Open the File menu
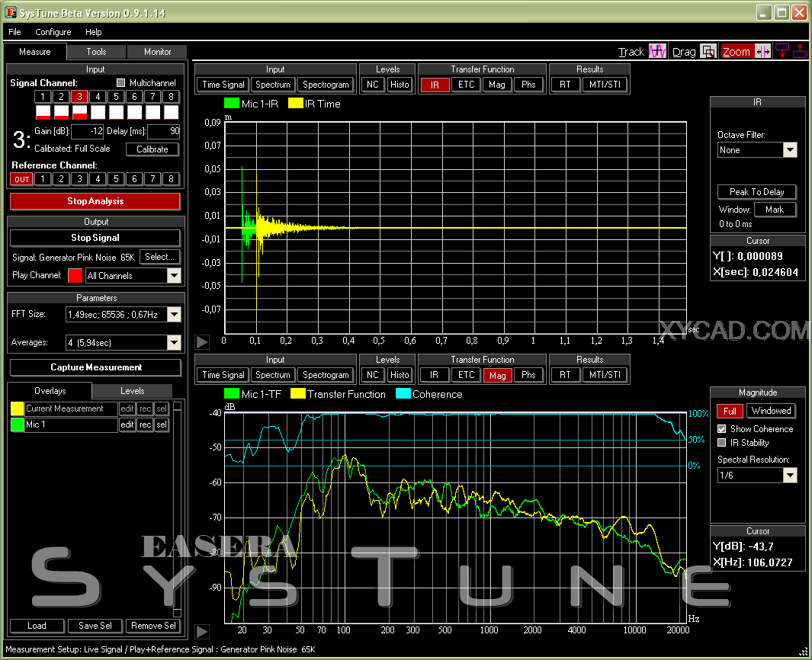Image resolution: width=812 pixels, height=660 pixels. [14, 32]
